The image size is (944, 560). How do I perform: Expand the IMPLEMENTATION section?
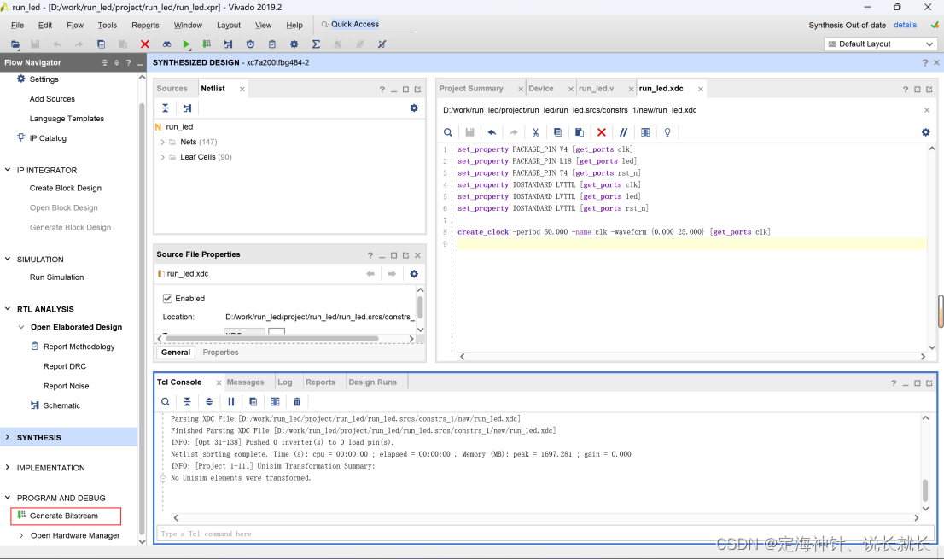pyautogui.click(x=7, y=468)
